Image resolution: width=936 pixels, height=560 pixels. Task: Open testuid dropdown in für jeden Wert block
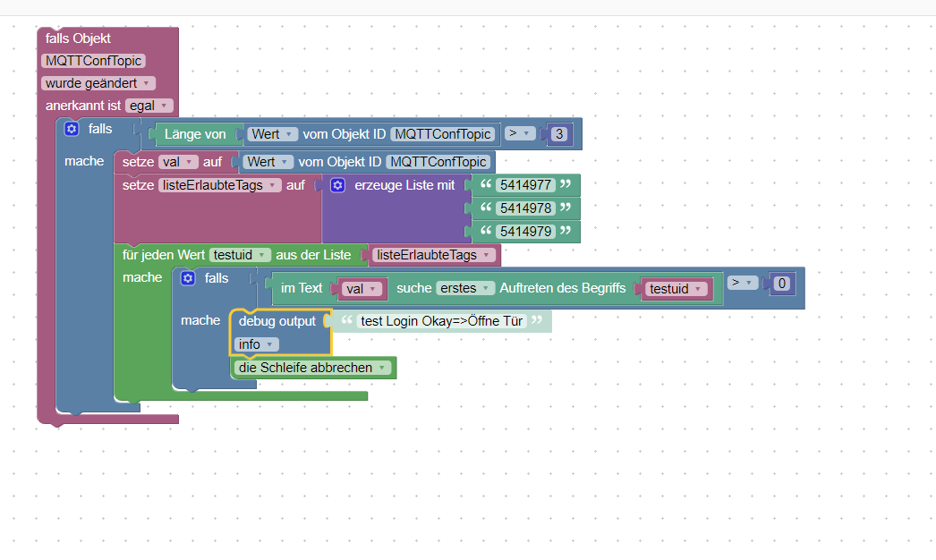[240, 255]
